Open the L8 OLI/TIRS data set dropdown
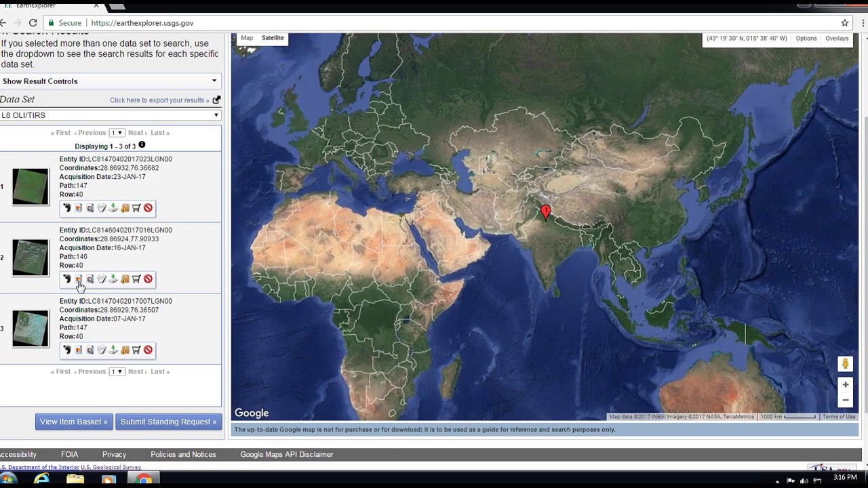This screenshot has width=868, height=488. [x=111, y=115]
